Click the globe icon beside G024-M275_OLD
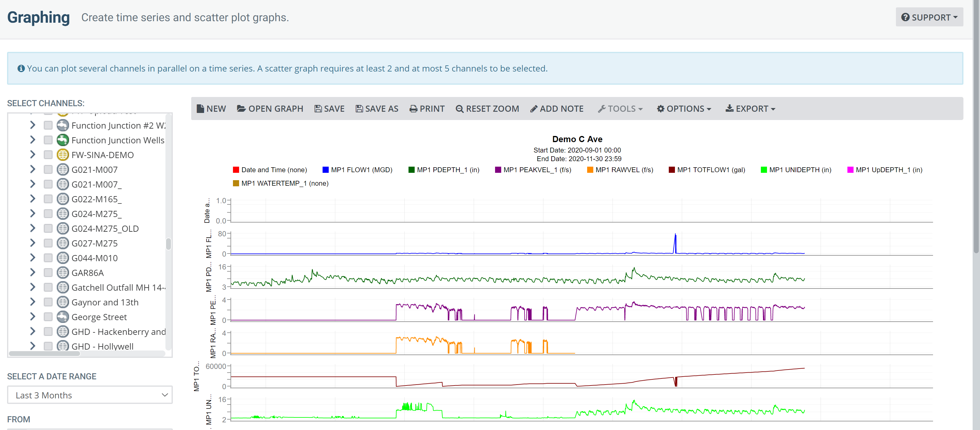Viewport: 980px width, 430px height. coord(63,228)
